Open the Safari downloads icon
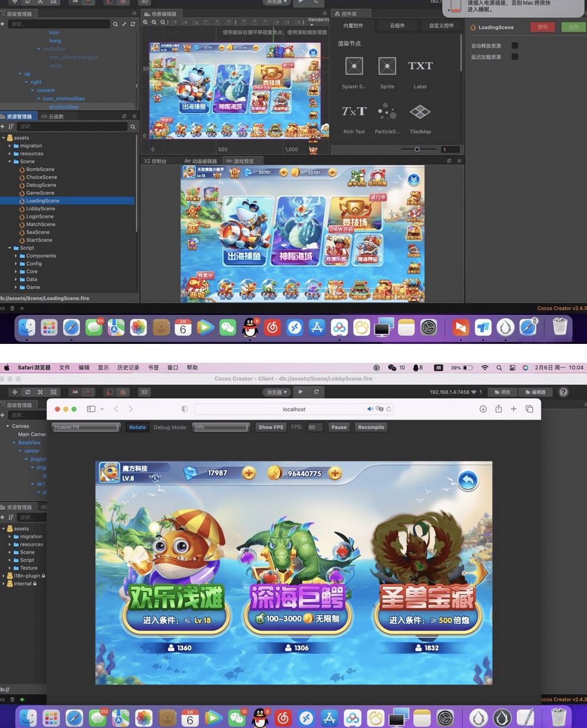 [482, 409]
